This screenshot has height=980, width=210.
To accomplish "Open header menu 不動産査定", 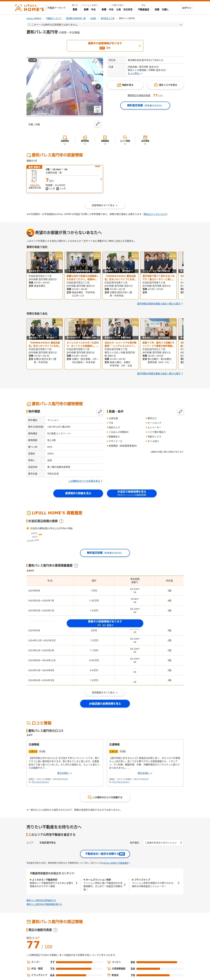I will [x=144, y=9].
